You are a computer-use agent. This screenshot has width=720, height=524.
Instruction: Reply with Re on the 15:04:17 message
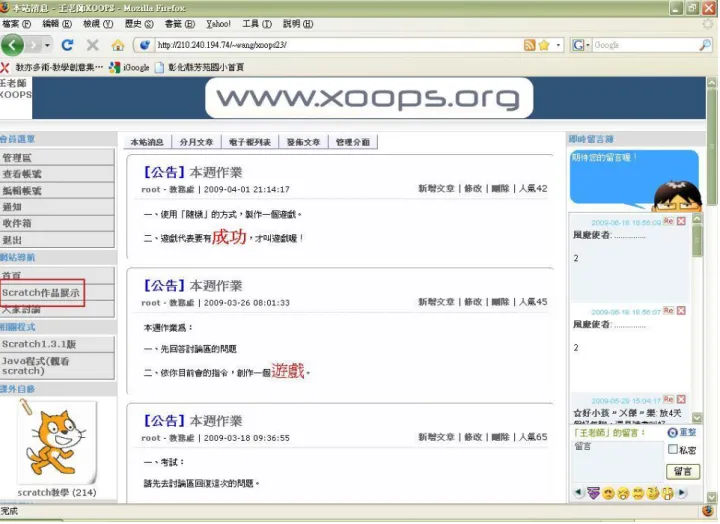[669, 399]
